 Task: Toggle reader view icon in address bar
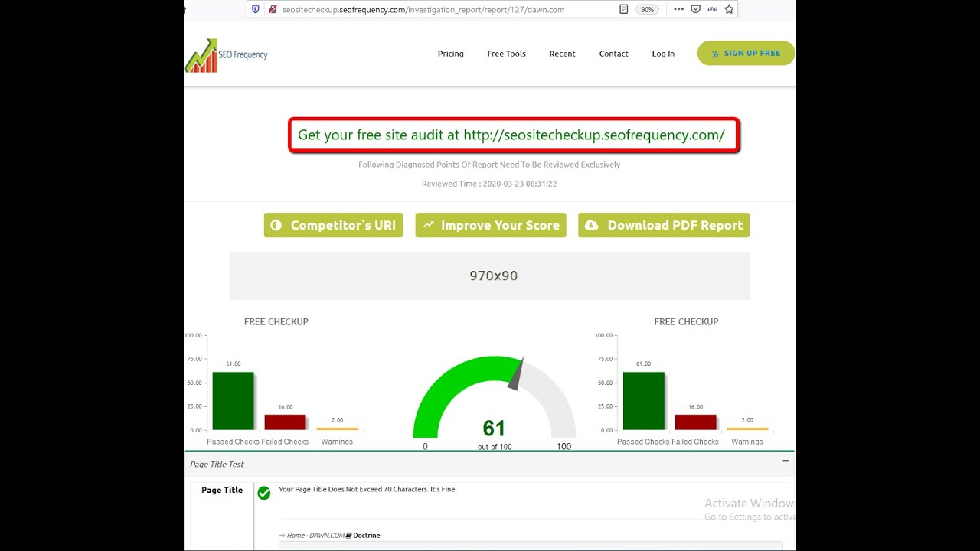(624, 9)
